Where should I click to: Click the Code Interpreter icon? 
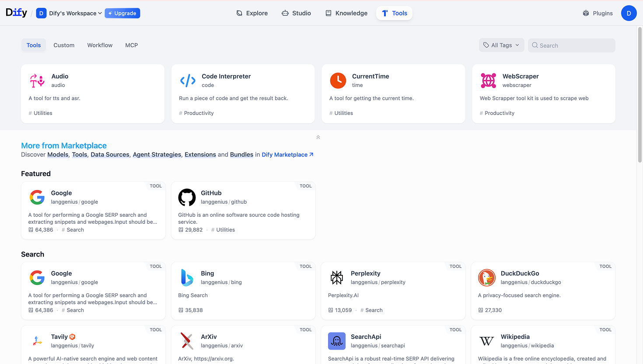click(x=188, y=80)
